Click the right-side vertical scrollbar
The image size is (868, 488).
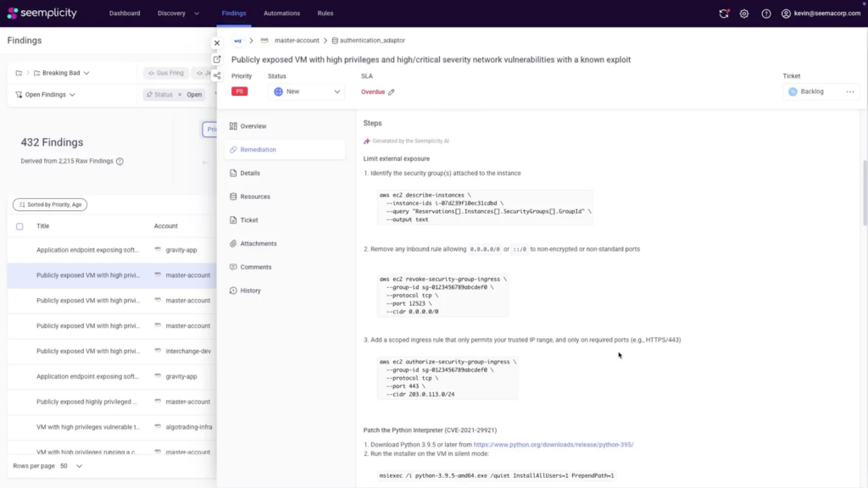coord(865,192)
